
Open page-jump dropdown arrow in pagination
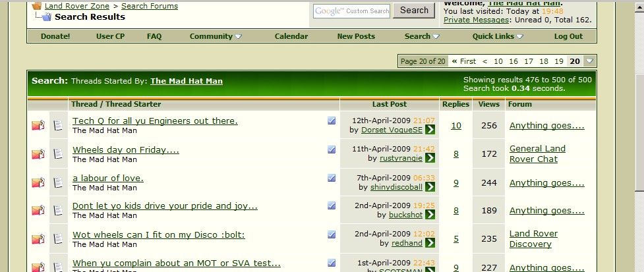tap(590, 61)
